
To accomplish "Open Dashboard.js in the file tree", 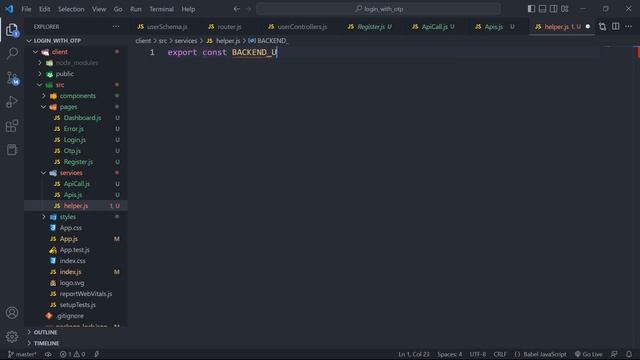I will (x=82, y=118).
